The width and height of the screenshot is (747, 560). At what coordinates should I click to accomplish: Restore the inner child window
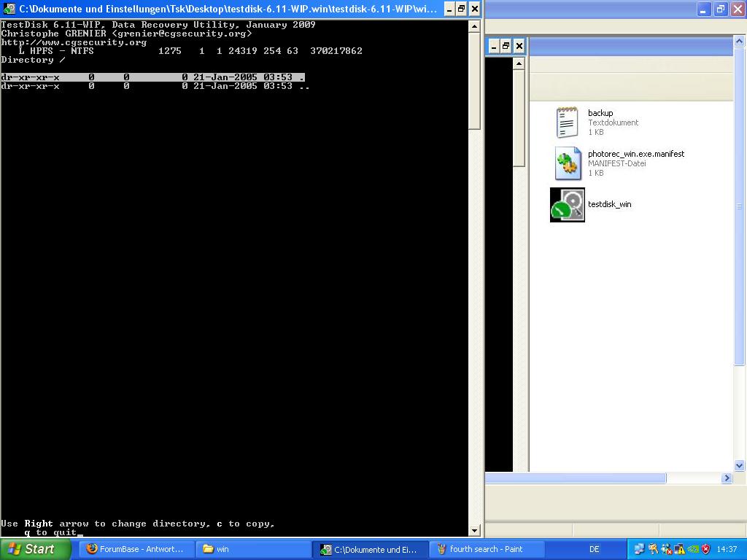pos(506,46)
